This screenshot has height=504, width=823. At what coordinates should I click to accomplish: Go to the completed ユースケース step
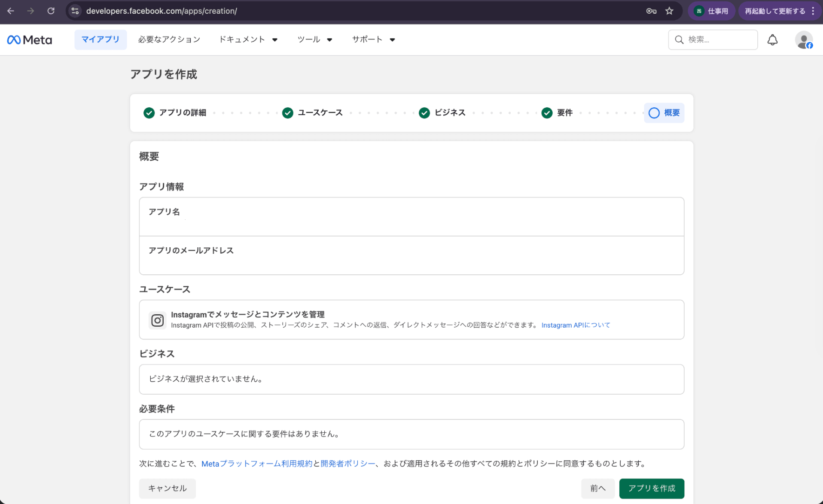pos(312,113)
